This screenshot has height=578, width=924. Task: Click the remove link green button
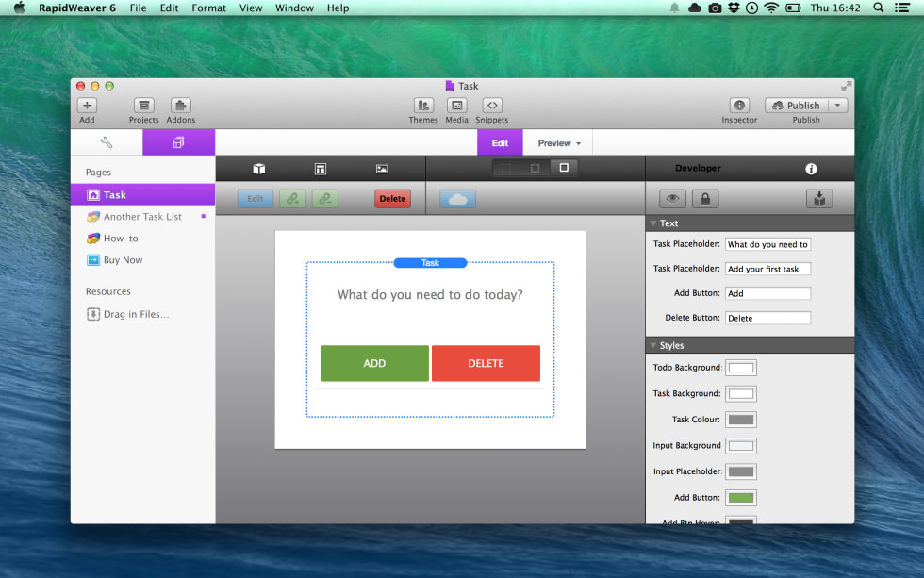tap(324, 199)
